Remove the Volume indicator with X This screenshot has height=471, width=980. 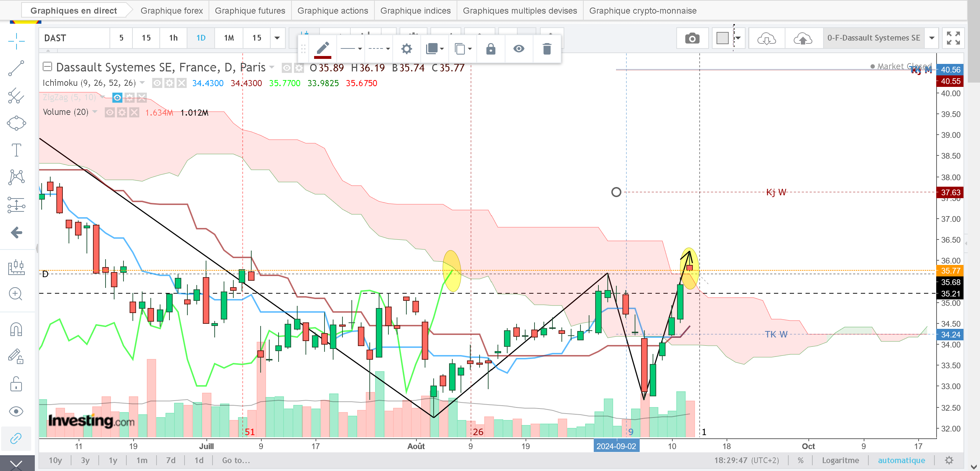134,112
